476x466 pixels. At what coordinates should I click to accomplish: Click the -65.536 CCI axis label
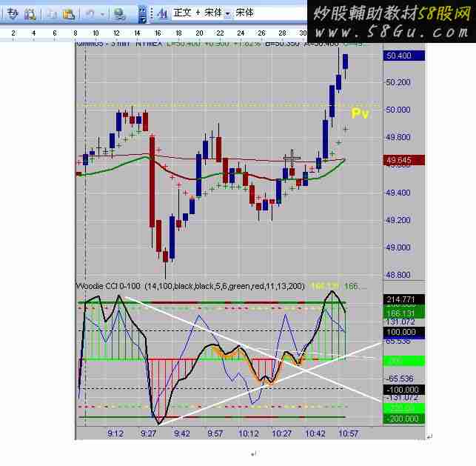(x=400, y=379)
